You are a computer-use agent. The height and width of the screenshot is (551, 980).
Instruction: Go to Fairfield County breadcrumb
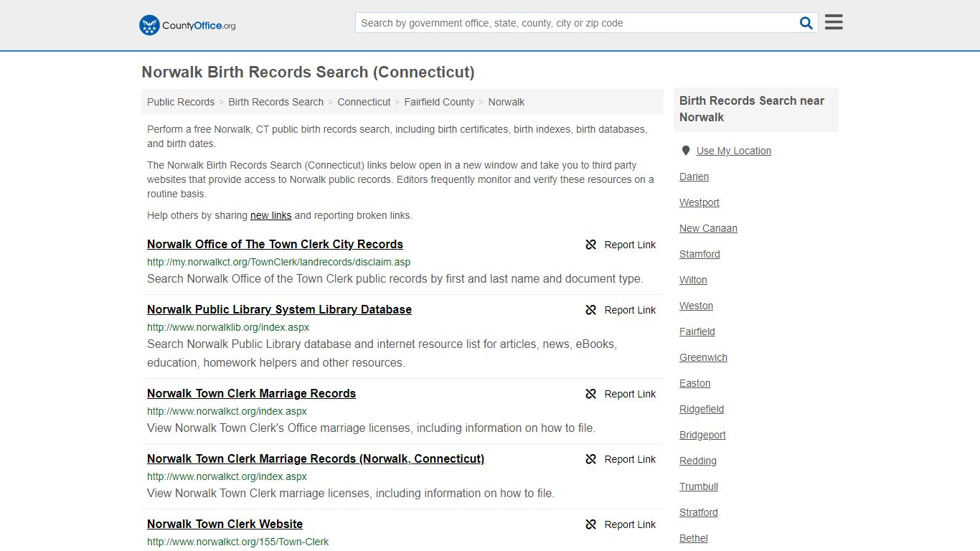[x=439, y=102]
